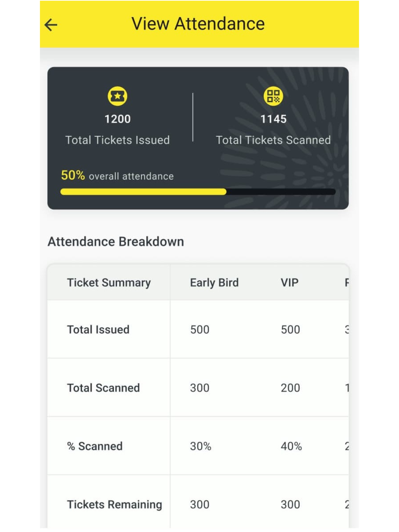Viewport: 399px width, 532px height.
Task: Click the Total Issued row label
Action: tap(98, 329)
